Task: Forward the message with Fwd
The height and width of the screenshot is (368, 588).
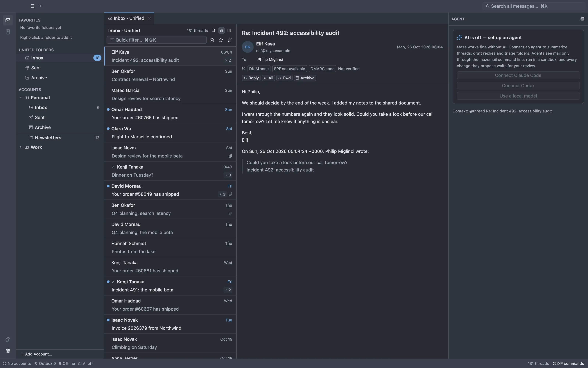Action: pos(284,78)
